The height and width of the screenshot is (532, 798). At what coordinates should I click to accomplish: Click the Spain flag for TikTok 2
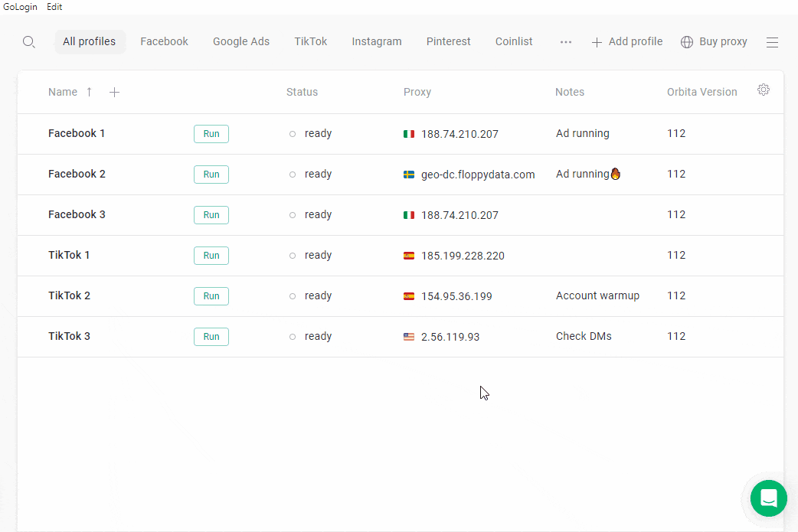tap(409, 296)
